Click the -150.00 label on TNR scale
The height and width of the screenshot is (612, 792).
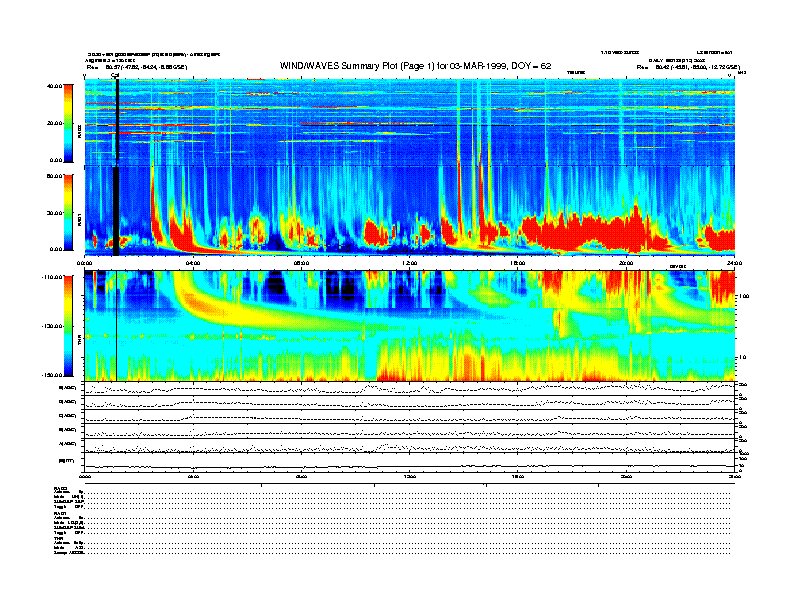[x=52, y=375]
